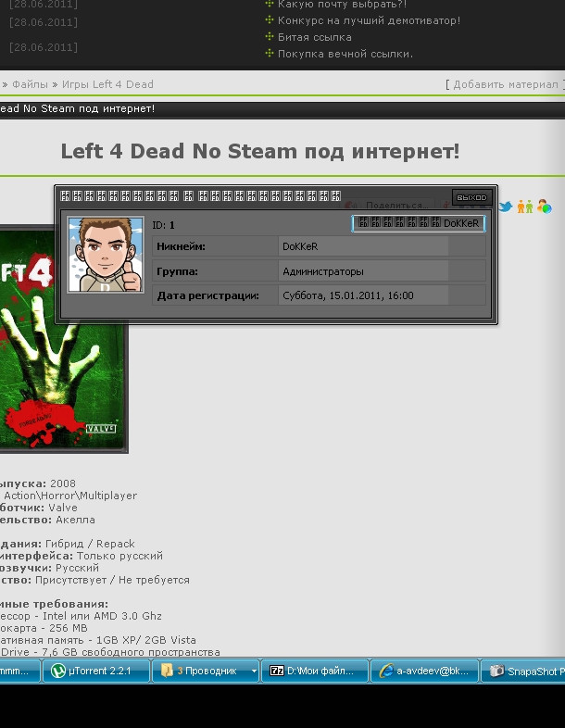
Task: Click the Никнейм value DoKKeR in the table
Action: point(300,246)
